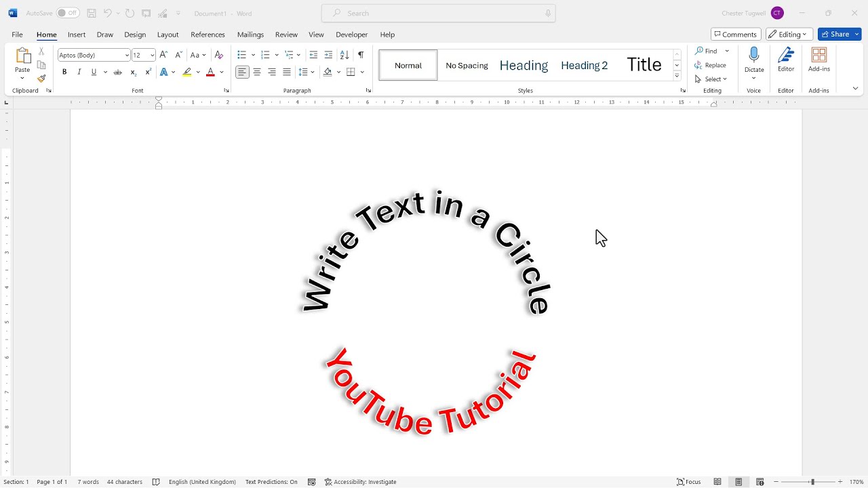Click the Replace command

(711, 65)
